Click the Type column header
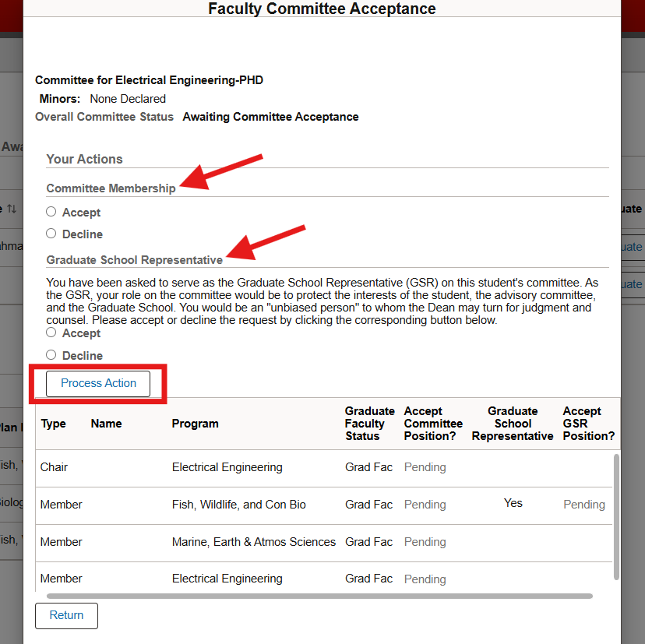This screenshot has height=644, width=645. pos(53,423)
